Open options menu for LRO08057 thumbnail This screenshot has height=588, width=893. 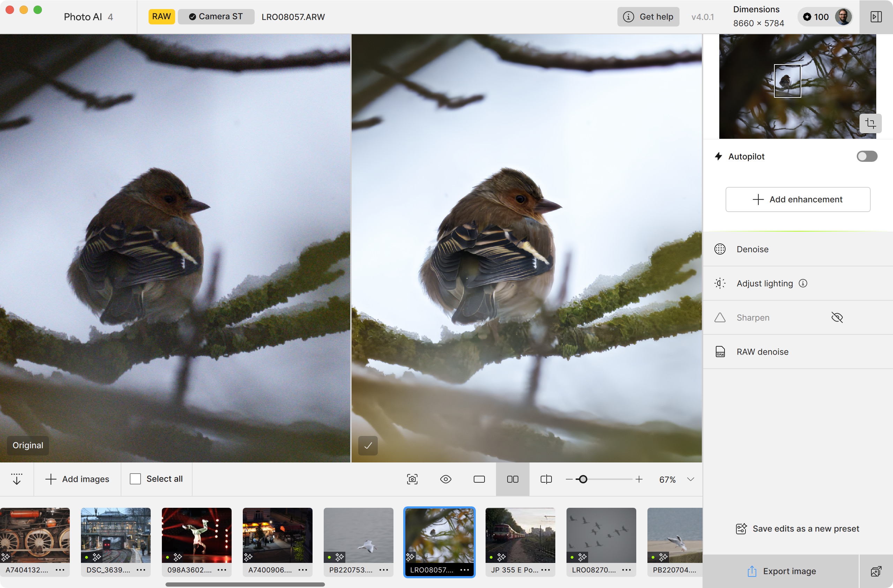(x=465, y=570)
